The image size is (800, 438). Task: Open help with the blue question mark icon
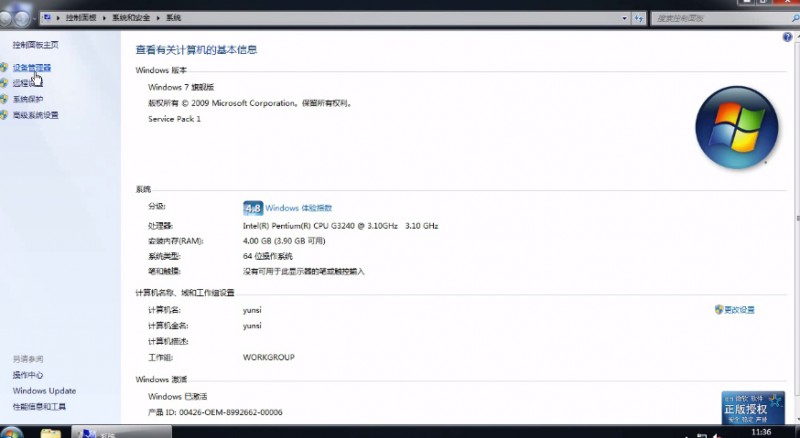tap(787, 37)
